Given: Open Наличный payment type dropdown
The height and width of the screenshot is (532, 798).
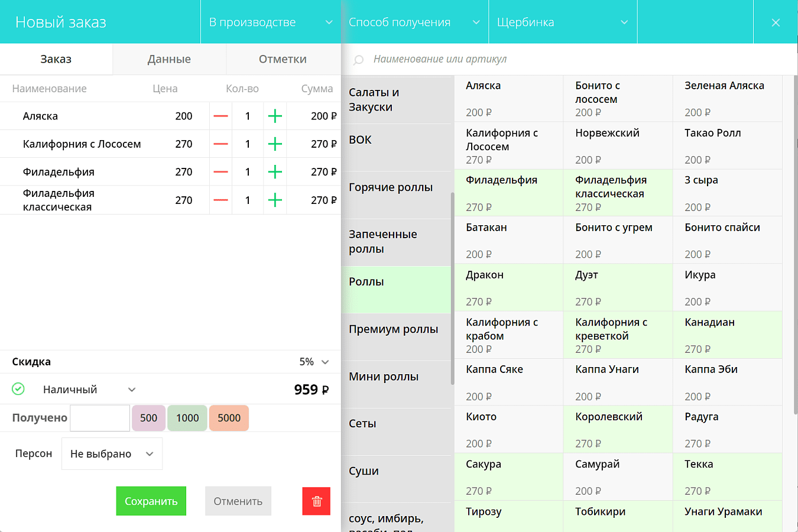Looking at the screenshot, I should (x=89, y=390).
